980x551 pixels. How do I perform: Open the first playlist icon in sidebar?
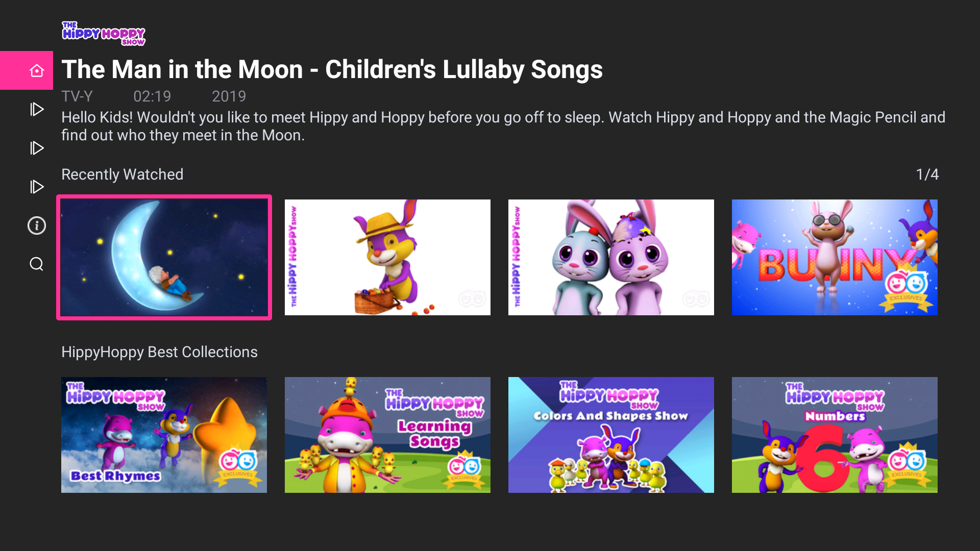[x=36, y=109]
